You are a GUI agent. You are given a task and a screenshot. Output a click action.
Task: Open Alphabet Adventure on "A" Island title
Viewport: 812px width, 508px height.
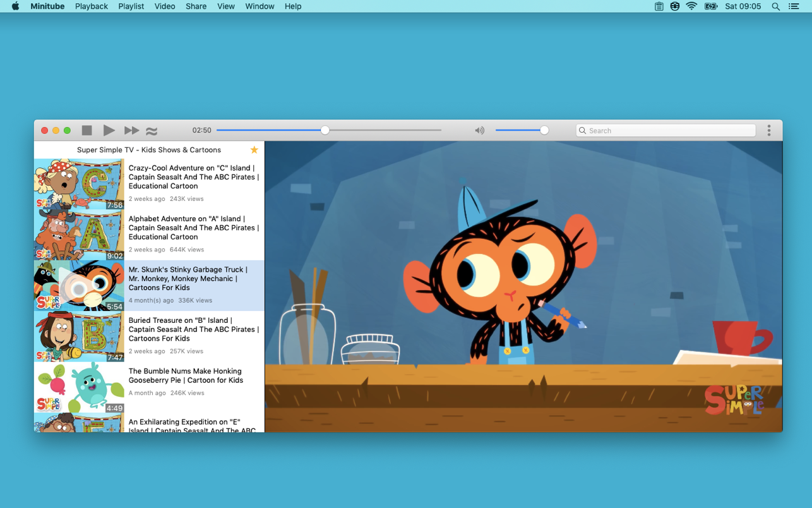point(194,227)
